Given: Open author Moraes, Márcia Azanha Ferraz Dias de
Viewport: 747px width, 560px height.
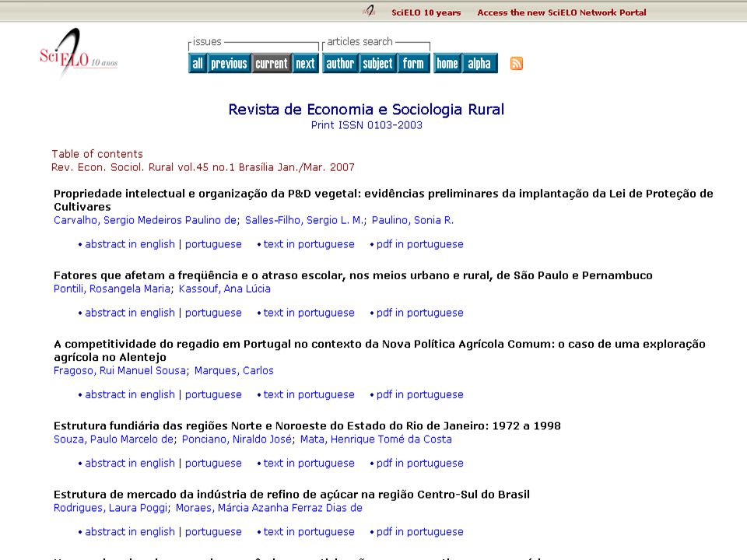Looking at the screenshot, I should (269, 508).
